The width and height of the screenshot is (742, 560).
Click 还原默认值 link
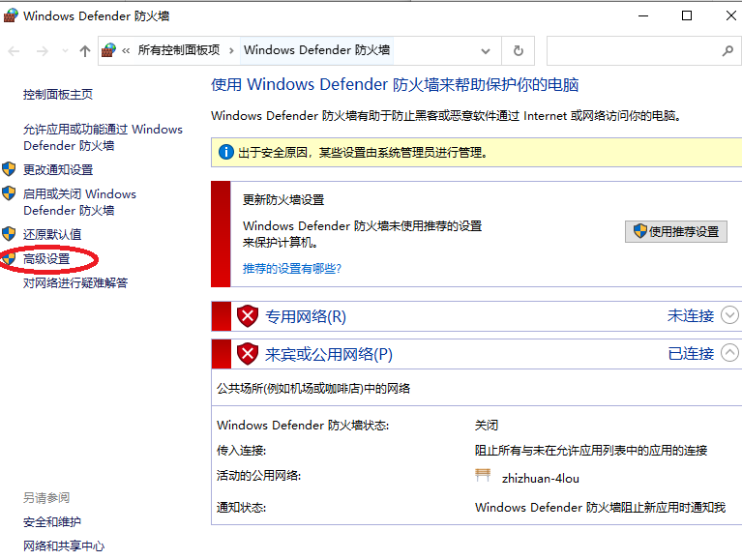click(52, 234)
